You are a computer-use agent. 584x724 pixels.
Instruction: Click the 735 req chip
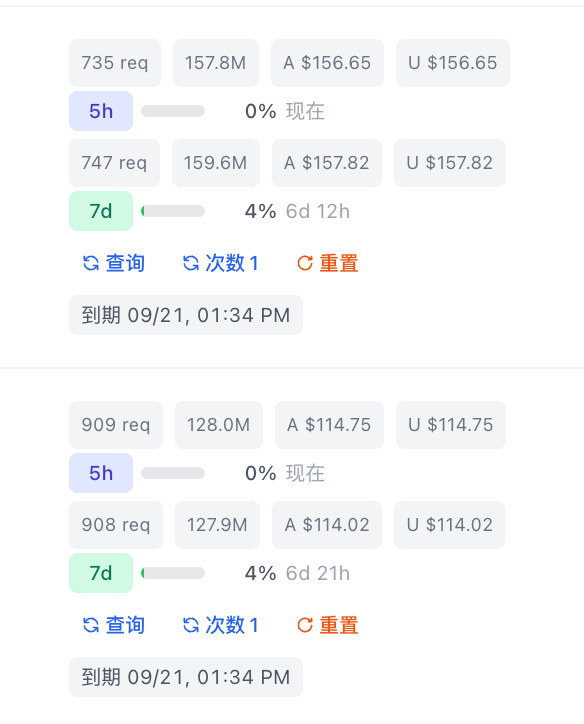pyautogui.click(x=115, y=63)
